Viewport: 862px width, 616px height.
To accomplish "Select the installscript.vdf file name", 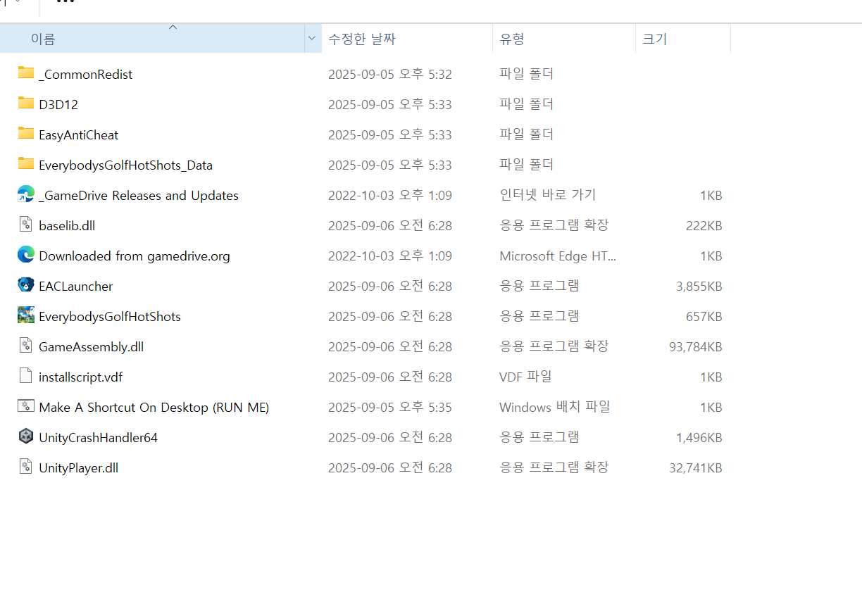I will coord(81,377).
